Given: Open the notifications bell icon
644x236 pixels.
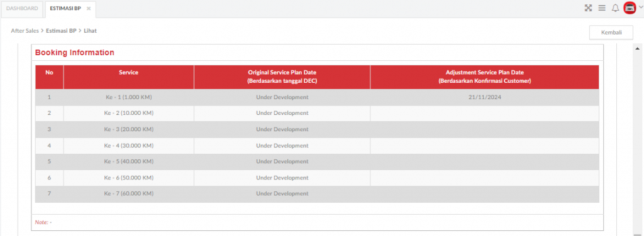Looking at the screenshot, I should (615, 8).
